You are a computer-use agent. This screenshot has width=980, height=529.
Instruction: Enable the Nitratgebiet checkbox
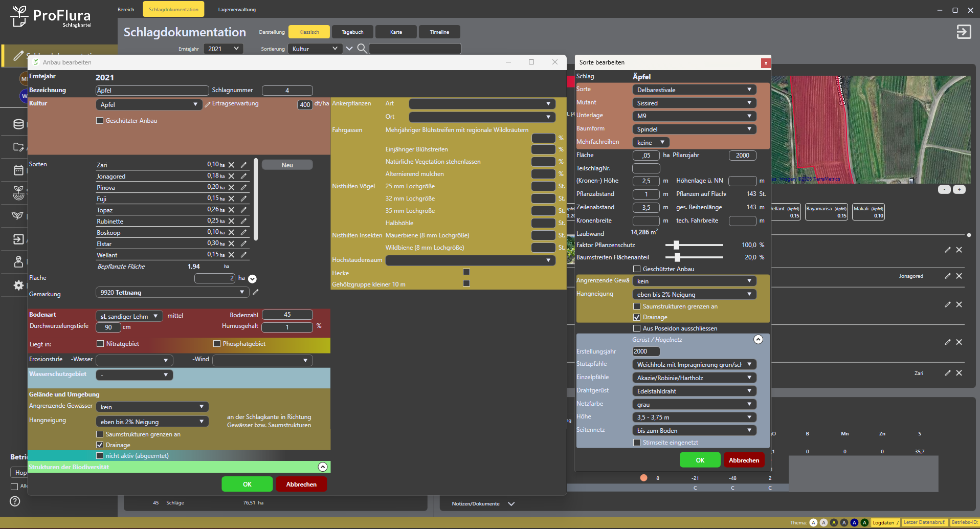pos(100,344)
